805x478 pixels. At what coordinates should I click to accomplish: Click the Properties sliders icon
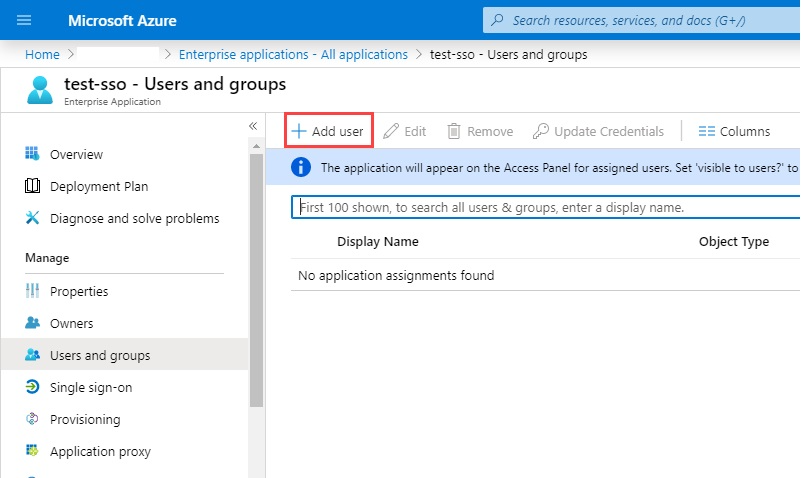click(x=32, y=291)
